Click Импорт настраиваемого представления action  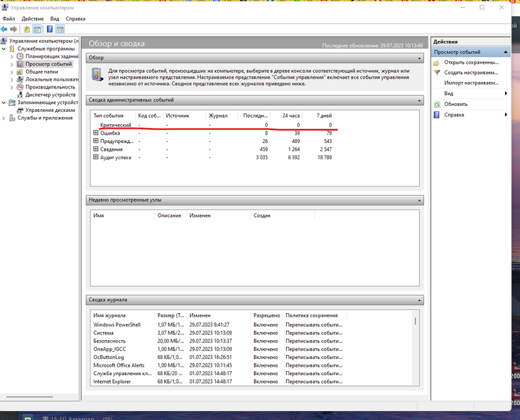click(471, 83)
